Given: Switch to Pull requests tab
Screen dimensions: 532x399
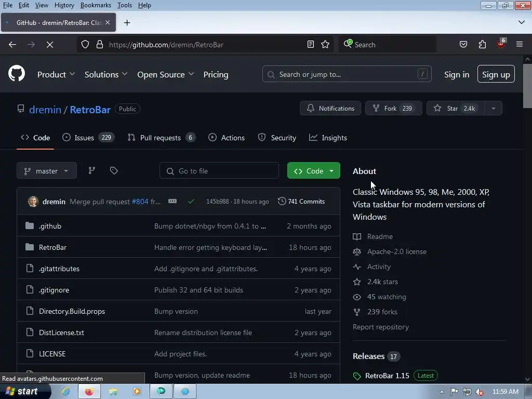Looking at the screenshot, I should click(161, 138).
